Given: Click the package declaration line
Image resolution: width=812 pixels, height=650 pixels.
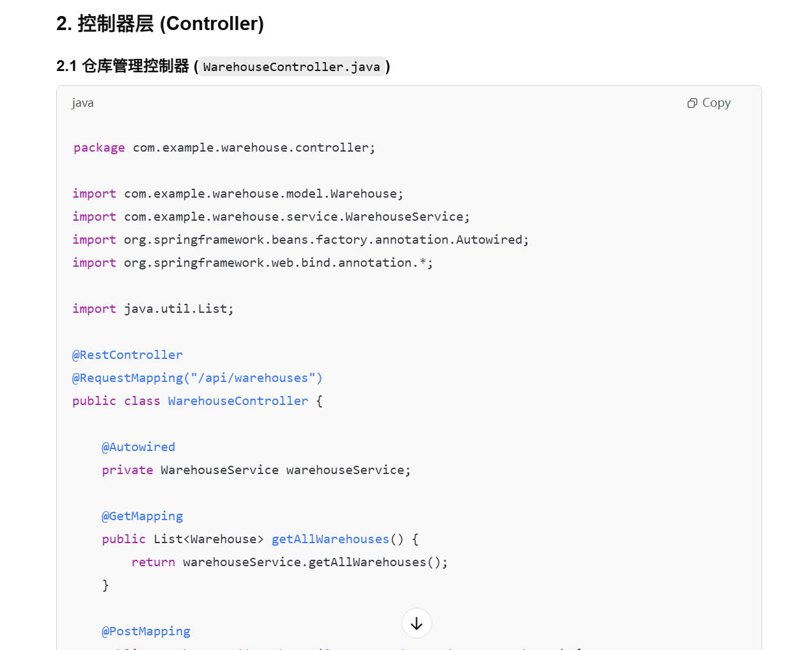Looking at the screenshot, I should coord(224,148).
